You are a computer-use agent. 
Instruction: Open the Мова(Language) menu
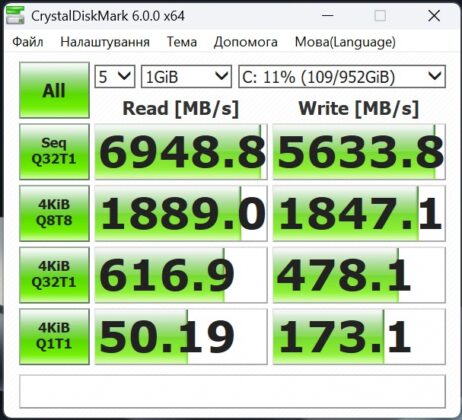click(x=345, y=42)
